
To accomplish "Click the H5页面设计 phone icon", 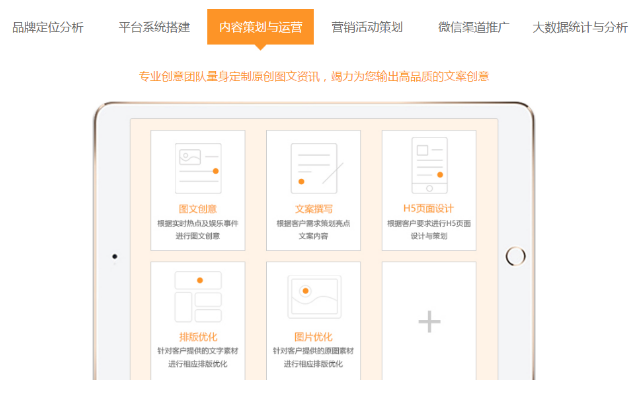I will pyautogui.click(x=429, y=165).
